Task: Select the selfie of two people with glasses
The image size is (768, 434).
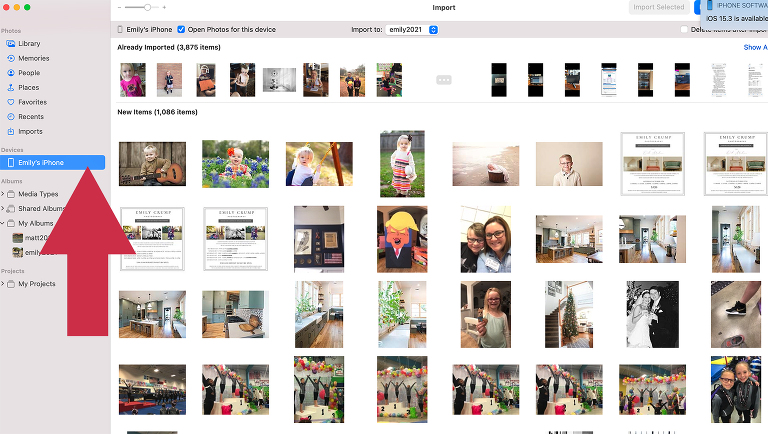Action: pyautogui.click(x=486, y=240)
